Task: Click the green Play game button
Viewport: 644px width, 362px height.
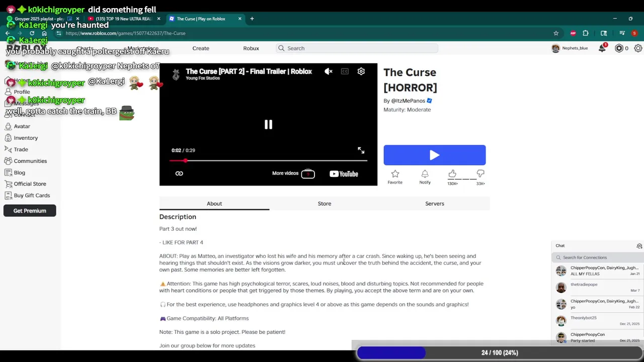Action: pos(435,155)
